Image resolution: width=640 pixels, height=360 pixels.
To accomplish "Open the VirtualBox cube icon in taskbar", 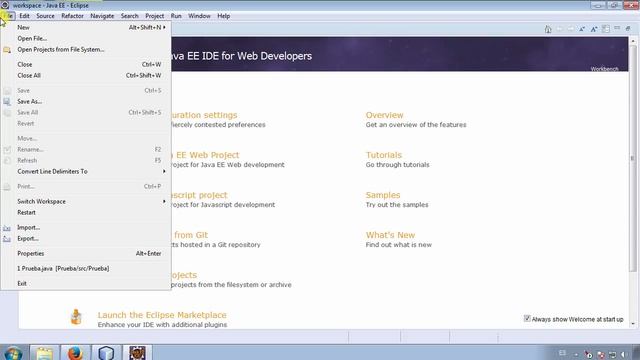I will click(x=106, y=353).
